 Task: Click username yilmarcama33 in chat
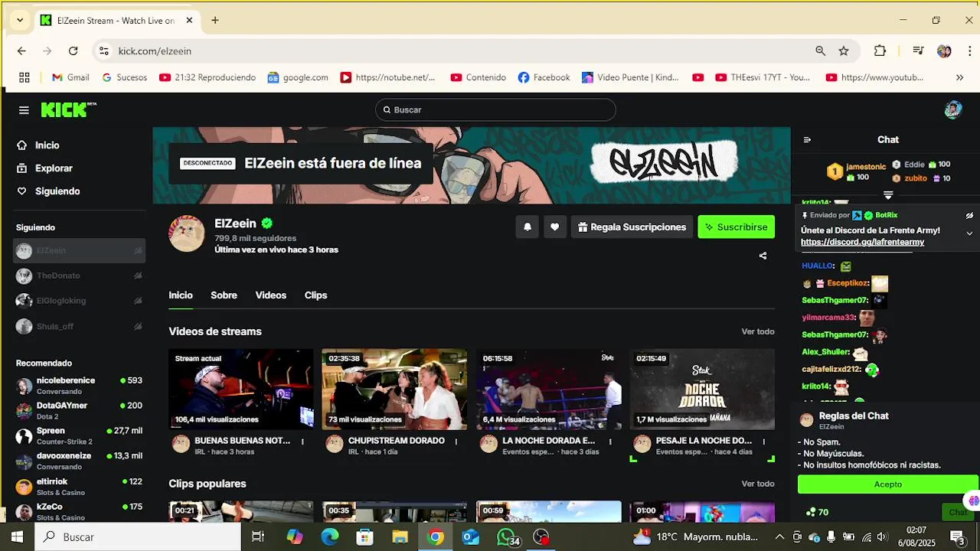point(828,318)
